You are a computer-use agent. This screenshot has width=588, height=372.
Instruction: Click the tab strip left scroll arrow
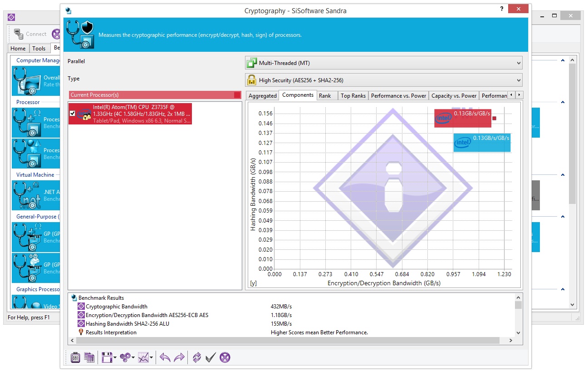tap(511, 95)
